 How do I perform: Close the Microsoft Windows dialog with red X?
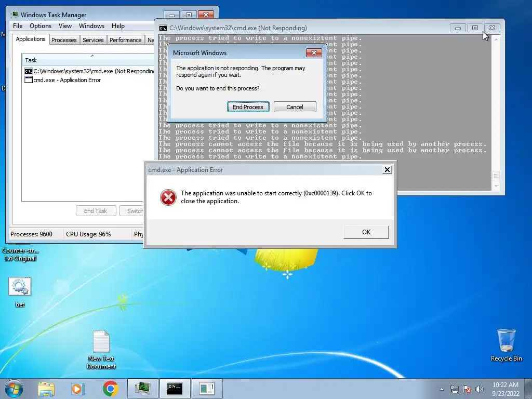[x=314, y=52]
